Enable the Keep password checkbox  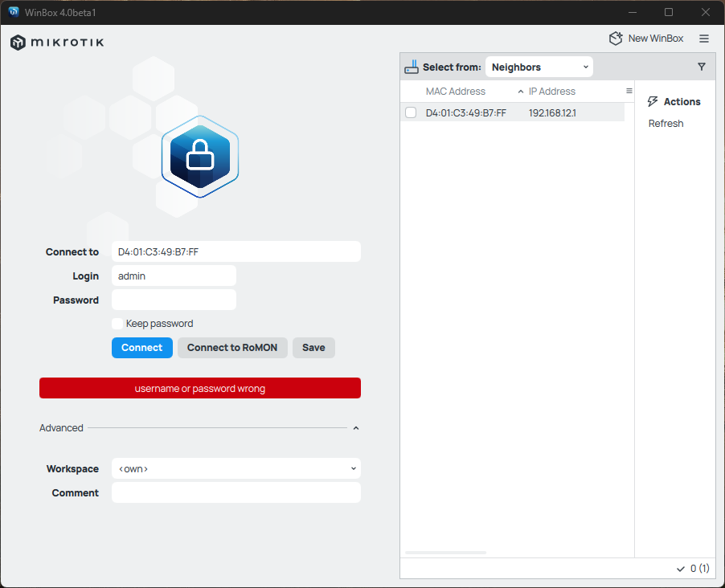pyautogui.click(x=117, y=324)
